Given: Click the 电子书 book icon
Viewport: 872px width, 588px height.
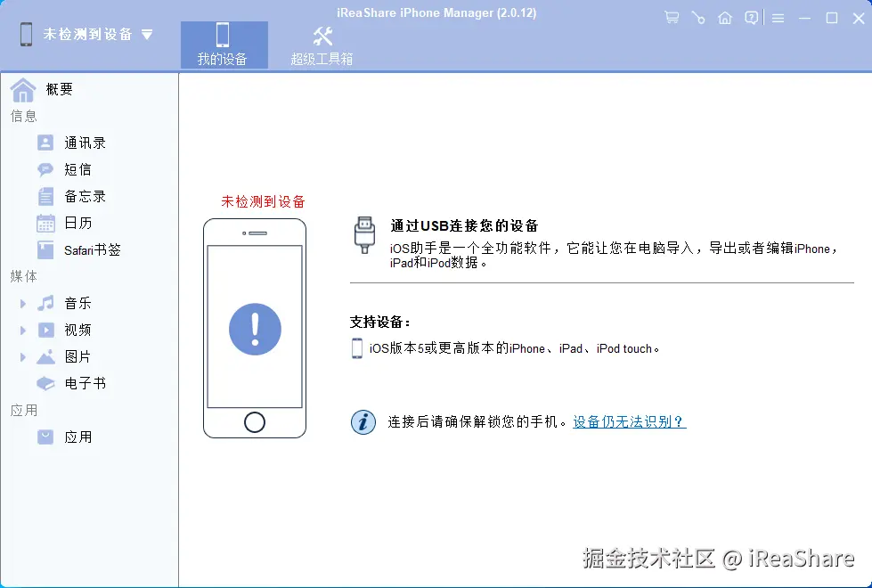Looking at the screenshot, I should click(45, 383).
